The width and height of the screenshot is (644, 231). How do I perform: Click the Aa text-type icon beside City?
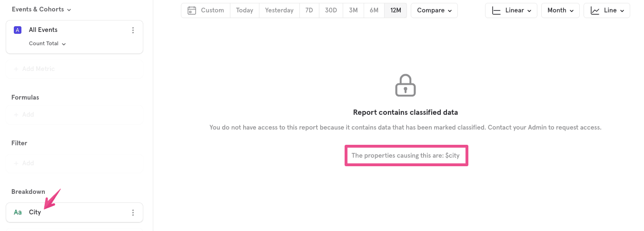[x=18, y=212]
